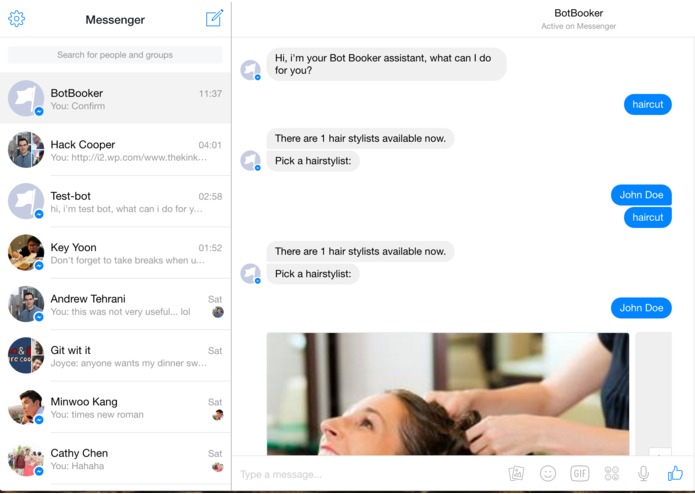Click Key Yoon profile picture
Viewport: 695px width, 494px height.
(x=26, y=252)
